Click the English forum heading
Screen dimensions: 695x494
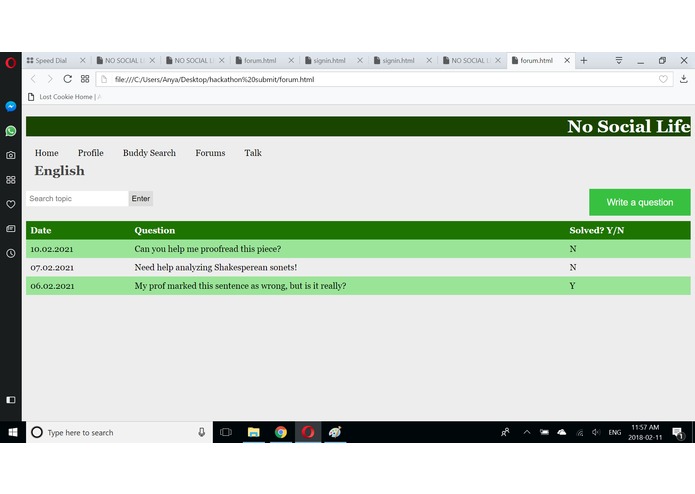click(59, 171)
